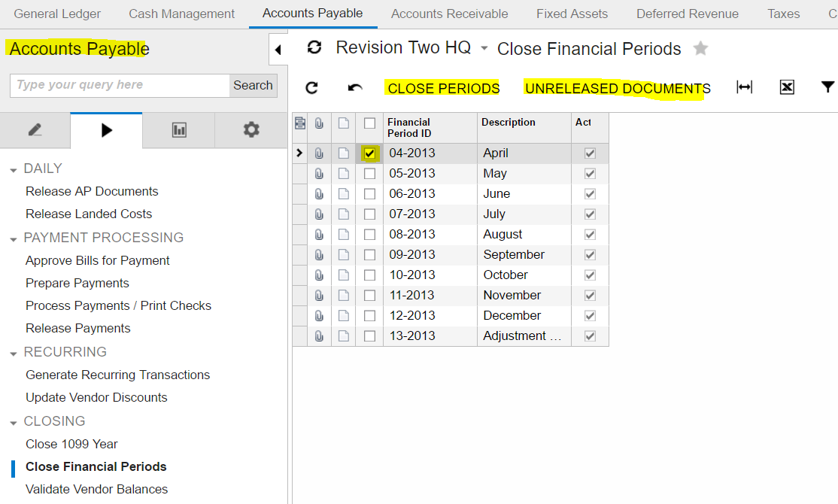Screen dimensions: 838x504
Task: Click the paperclip attachment icon for the May row
Action: pos(318,173)
